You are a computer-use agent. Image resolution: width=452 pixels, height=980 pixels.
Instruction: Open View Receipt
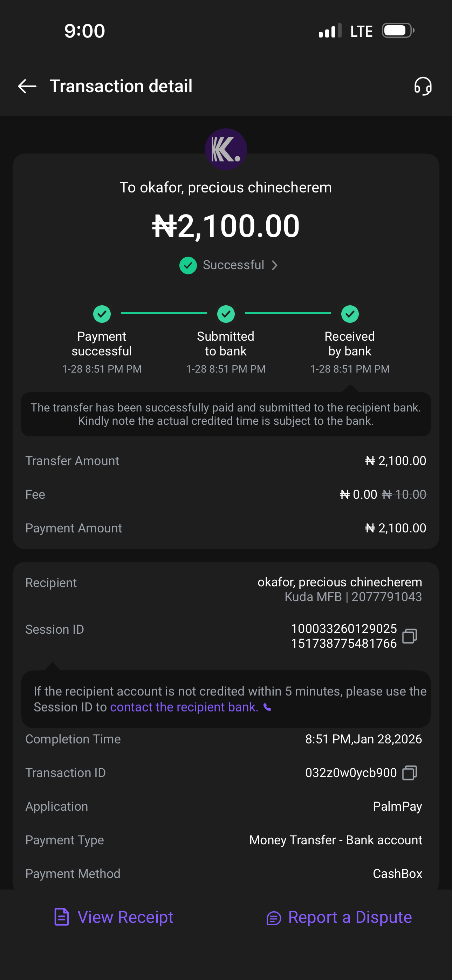click(125, 917)
